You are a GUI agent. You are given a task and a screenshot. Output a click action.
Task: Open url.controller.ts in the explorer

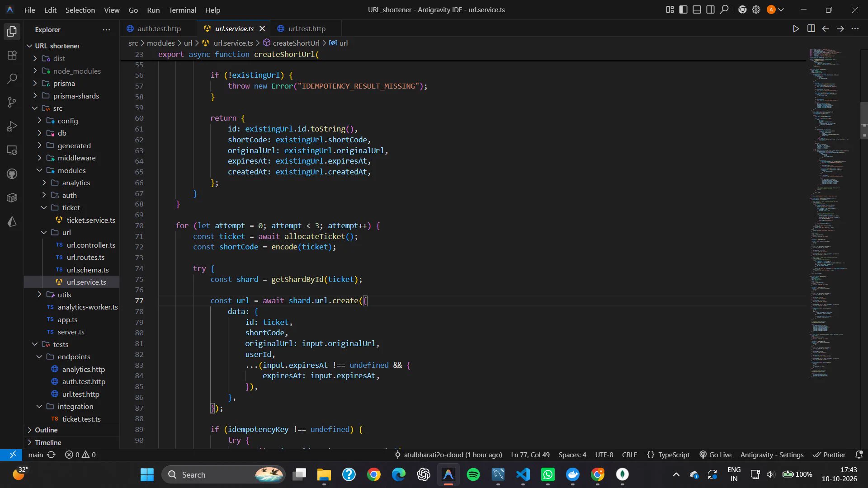[91, 245]
